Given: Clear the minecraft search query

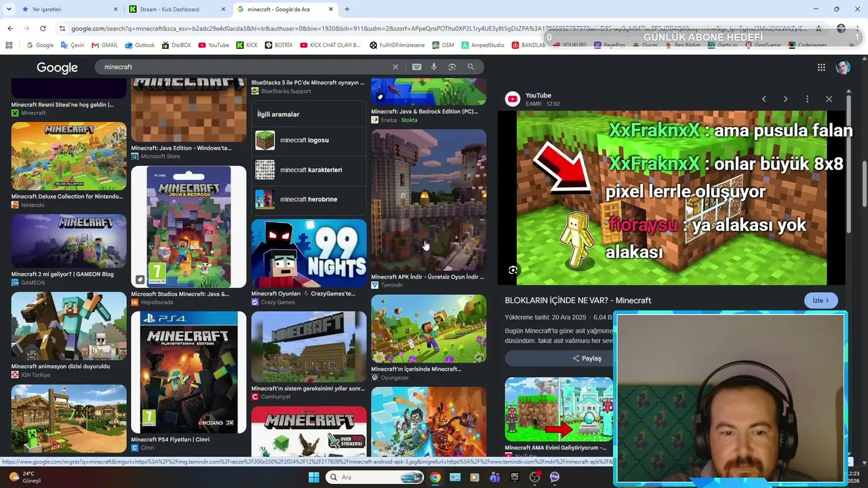Looking at the screenshot, I should tap(395, 67).
